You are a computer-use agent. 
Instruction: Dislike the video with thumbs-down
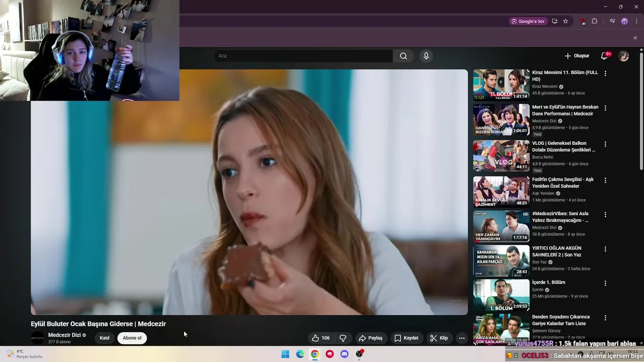coord(343,338)
